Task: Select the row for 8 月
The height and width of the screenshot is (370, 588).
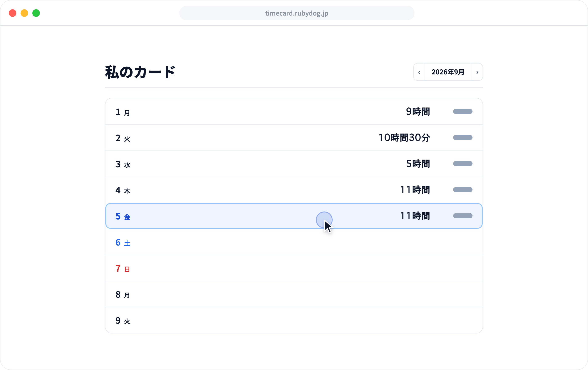Action: 294,294
